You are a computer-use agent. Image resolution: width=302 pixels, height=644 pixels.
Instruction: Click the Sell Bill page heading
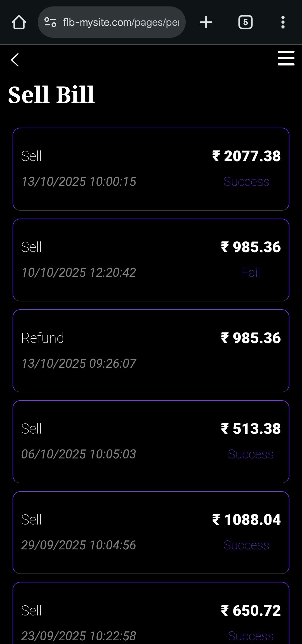pos(51,95)
